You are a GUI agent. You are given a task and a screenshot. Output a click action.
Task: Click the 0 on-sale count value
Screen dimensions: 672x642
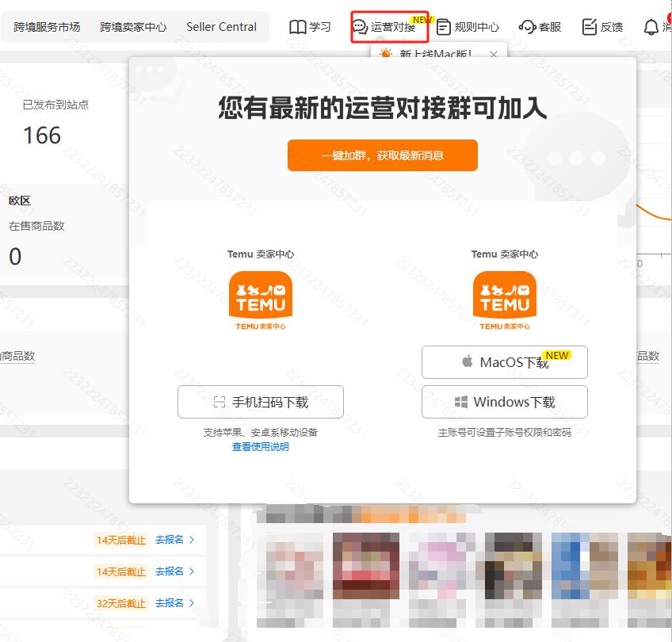click(15, 256)
